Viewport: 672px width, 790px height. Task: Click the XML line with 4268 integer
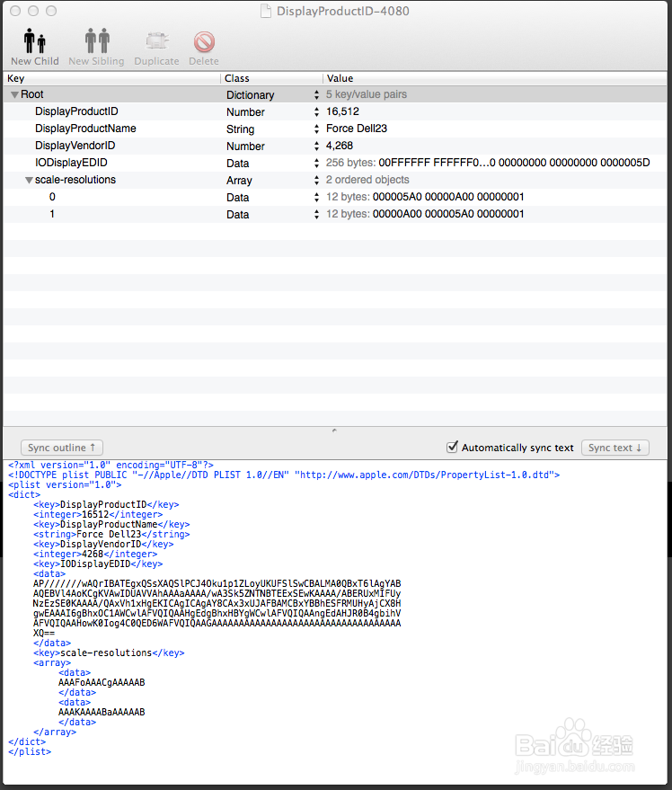pyautogui.click(x=95, y=554)
